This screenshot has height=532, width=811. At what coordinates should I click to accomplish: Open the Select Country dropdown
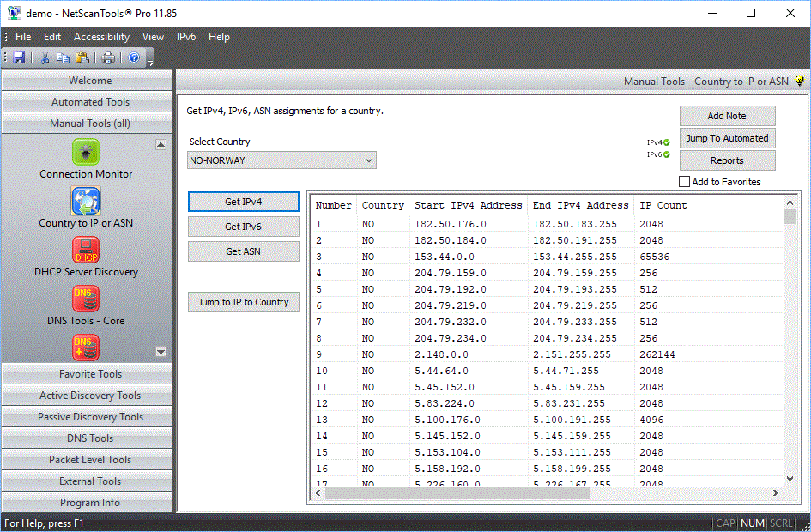(x=281, y=160)
